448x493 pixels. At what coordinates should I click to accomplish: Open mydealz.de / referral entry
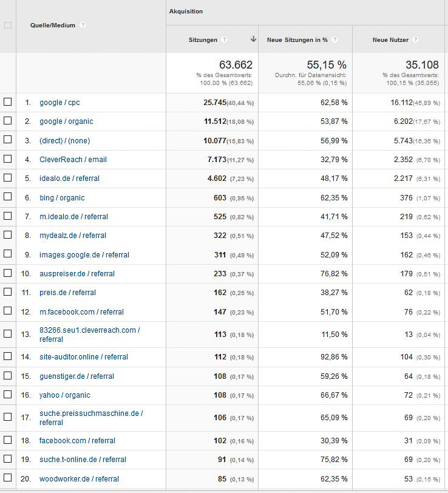click(x=72, y=236)
